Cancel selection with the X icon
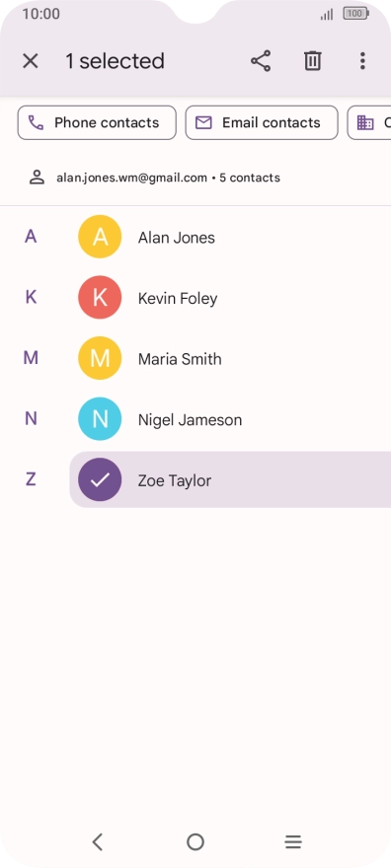Image resolution: width=391 pixels, height=868 pixels. (31, 61)
